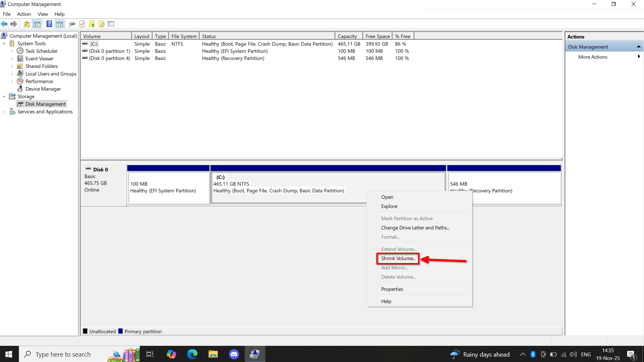Image resolution: width=644 pixels, height=362 pixels.
Task: Open Microsoft Edge from the taskbar
Action: tap(192, 354)
